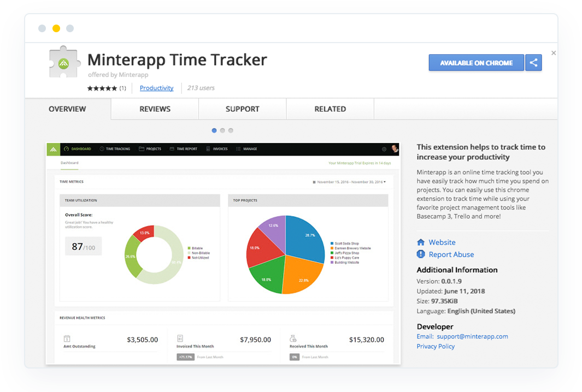This screenshot has height=392, width=582.
Task: Click the Billable green legend swatch
Action: 189,248
